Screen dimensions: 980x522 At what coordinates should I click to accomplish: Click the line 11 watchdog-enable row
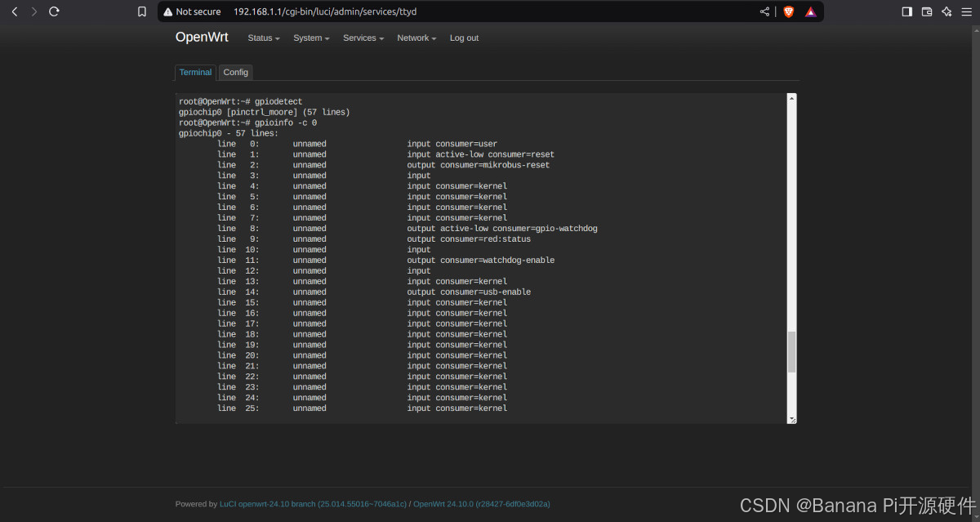[x=385, y=261]
